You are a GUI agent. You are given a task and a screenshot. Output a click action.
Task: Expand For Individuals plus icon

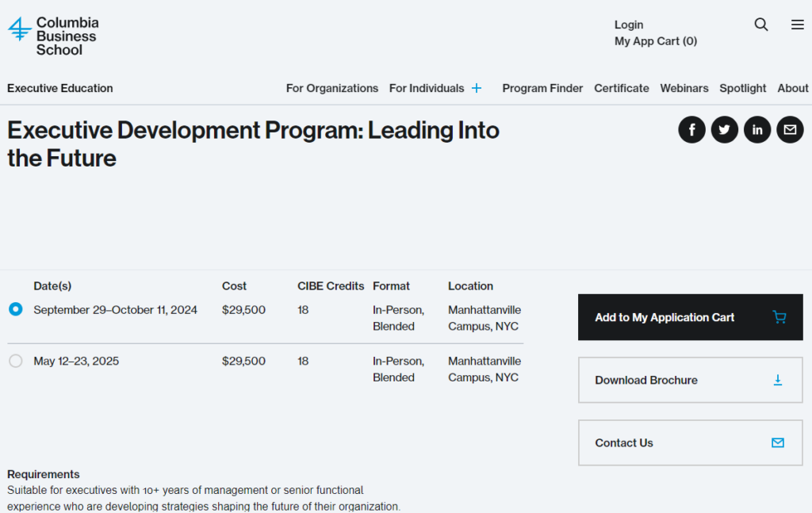pos(477,89)
